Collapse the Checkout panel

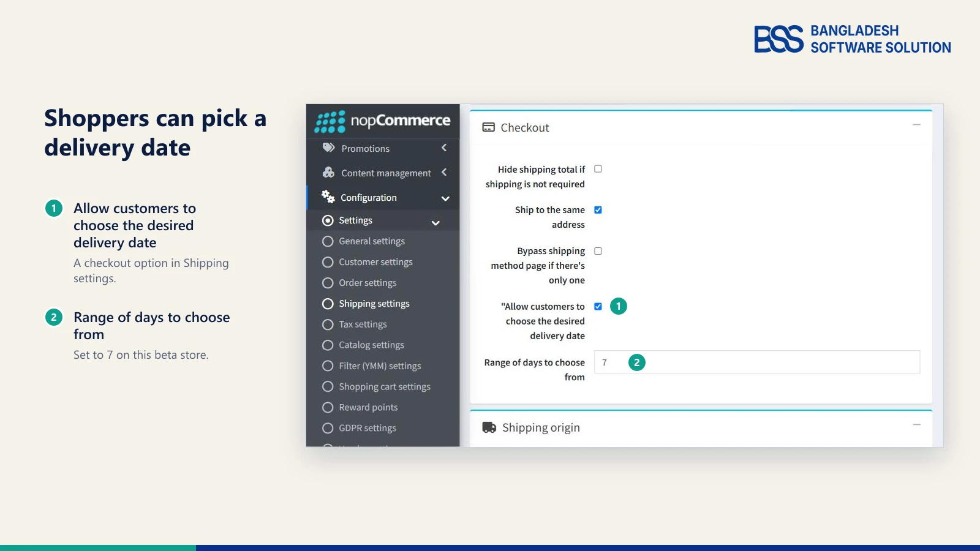point(917,125)
